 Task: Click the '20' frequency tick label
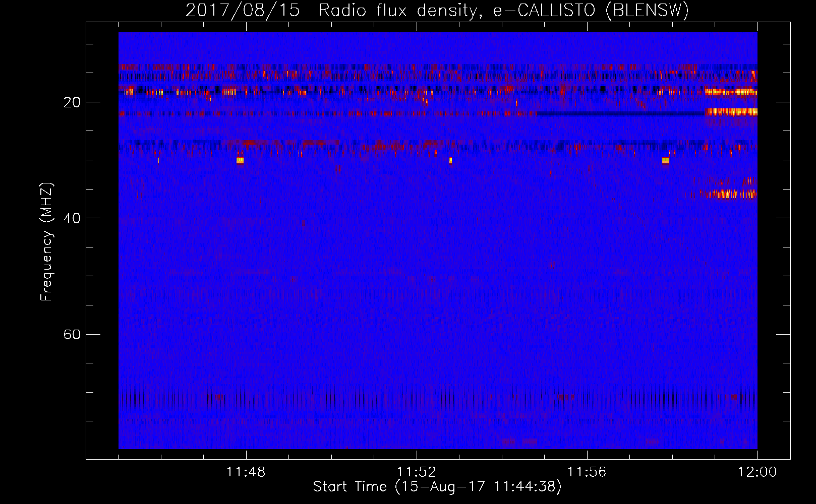(72, 102)
